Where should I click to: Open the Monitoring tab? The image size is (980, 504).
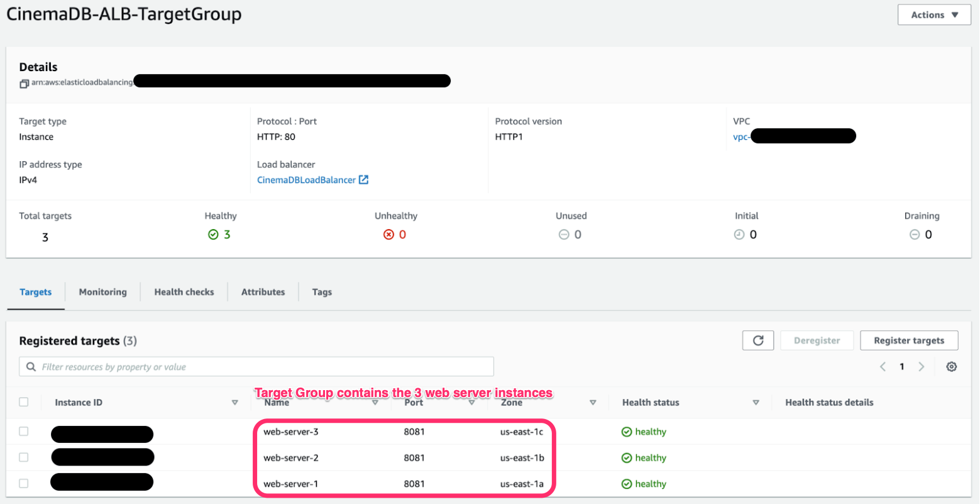(x=102, y=292)
